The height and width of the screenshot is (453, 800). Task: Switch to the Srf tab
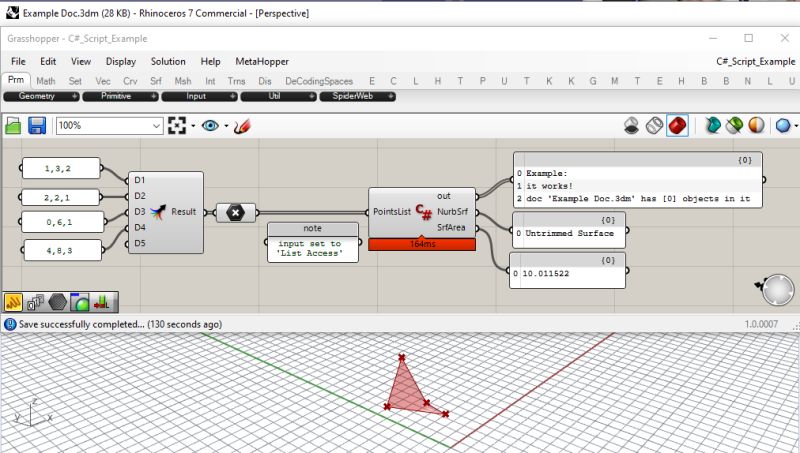pos(156,81)
